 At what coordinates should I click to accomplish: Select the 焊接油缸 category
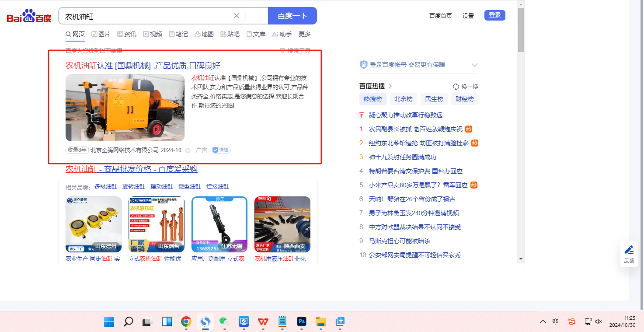[218, 186]
